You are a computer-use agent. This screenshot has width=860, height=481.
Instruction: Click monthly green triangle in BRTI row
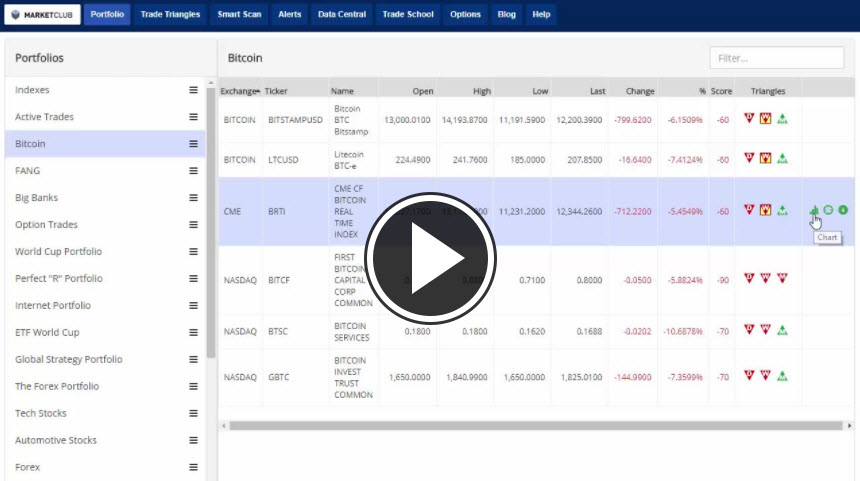[x=783, y=210]
